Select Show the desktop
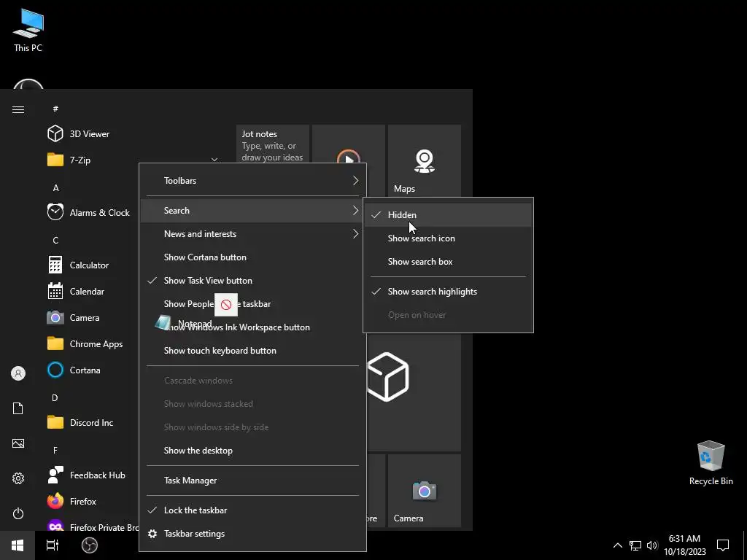 253,451
